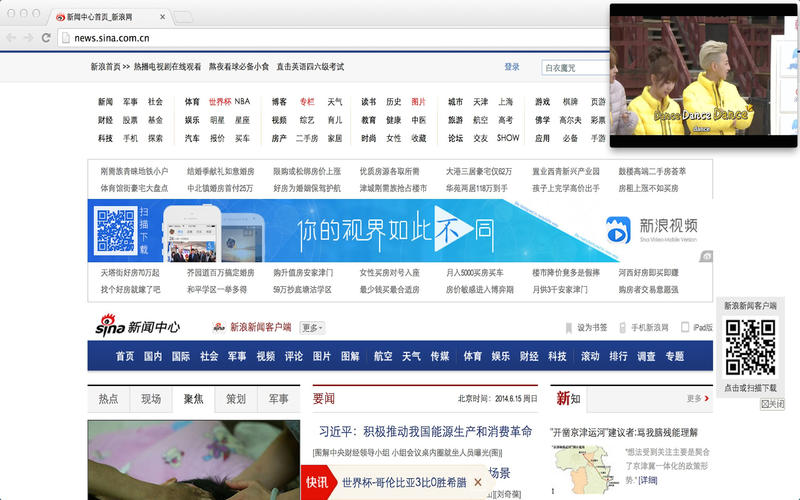Screen dimensions: 800x500
Task: Open the red 世界杯 link
Action: click(220, 102)
